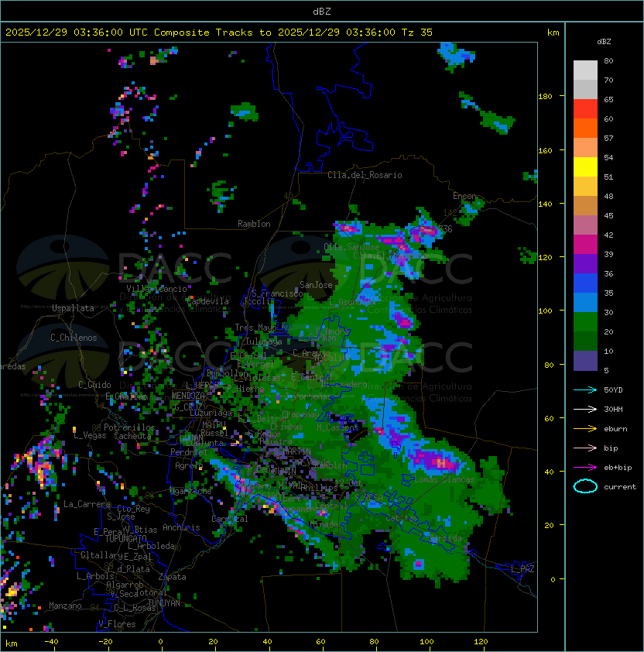Viewport: 644px width, 652px height.
Task: Click the yellow eburn arrow in legend
Action: pyautogui.click(x=585, y=429)
